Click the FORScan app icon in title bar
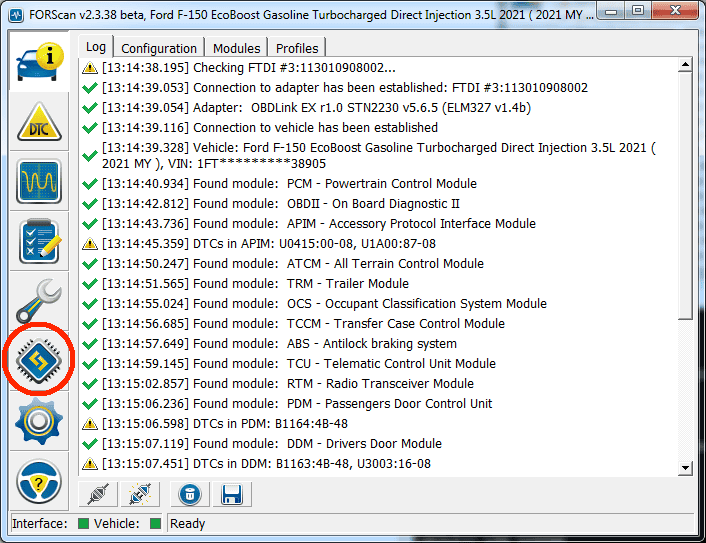 (x=17, y=15)
